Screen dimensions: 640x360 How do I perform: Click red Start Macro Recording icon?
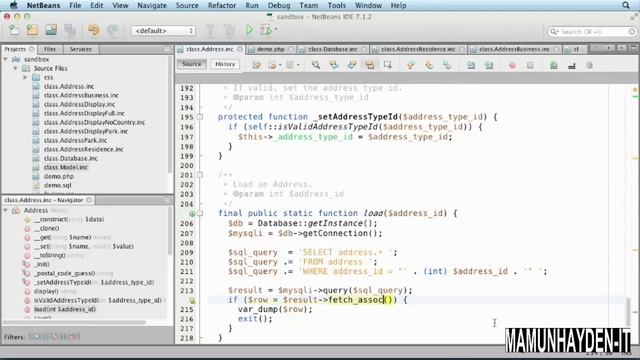512,65
